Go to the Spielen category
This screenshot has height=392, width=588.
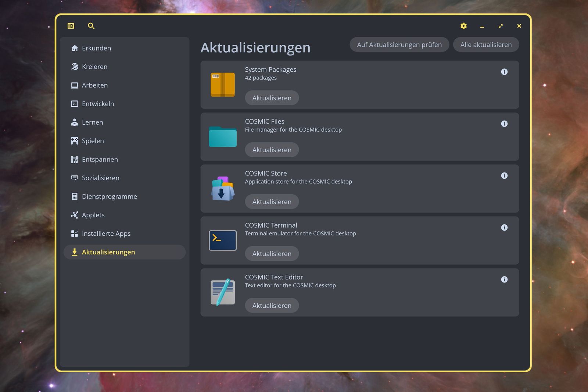(125, 141)
